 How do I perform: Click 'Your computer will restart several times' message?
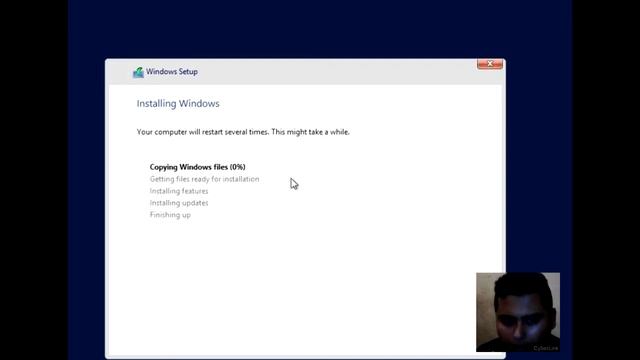[243, 132]
